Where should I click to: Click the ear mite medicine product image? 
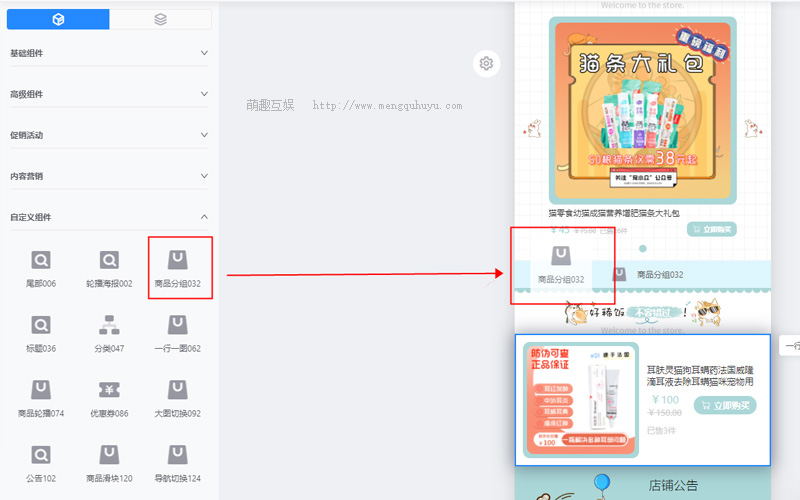581,400
